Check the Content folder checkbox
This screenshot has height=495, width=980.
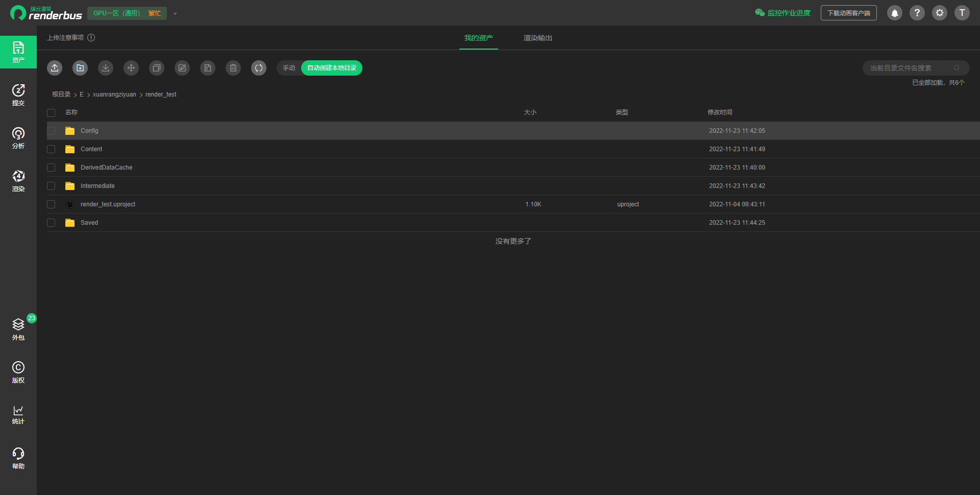click(x=51, y=149)
